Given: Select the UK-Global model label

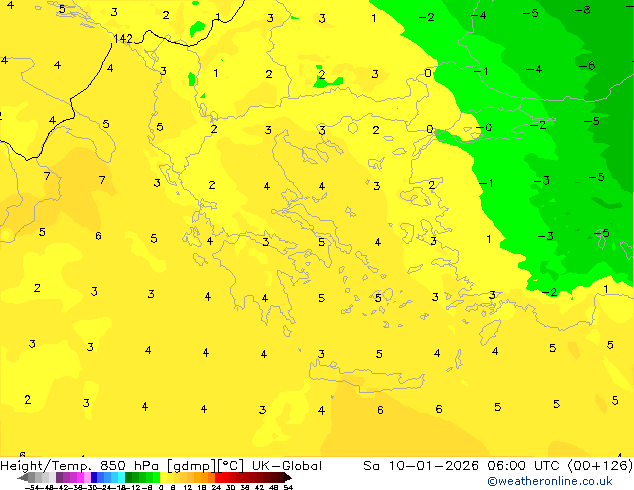Looking at the screenshot, I should click(287, 466).
